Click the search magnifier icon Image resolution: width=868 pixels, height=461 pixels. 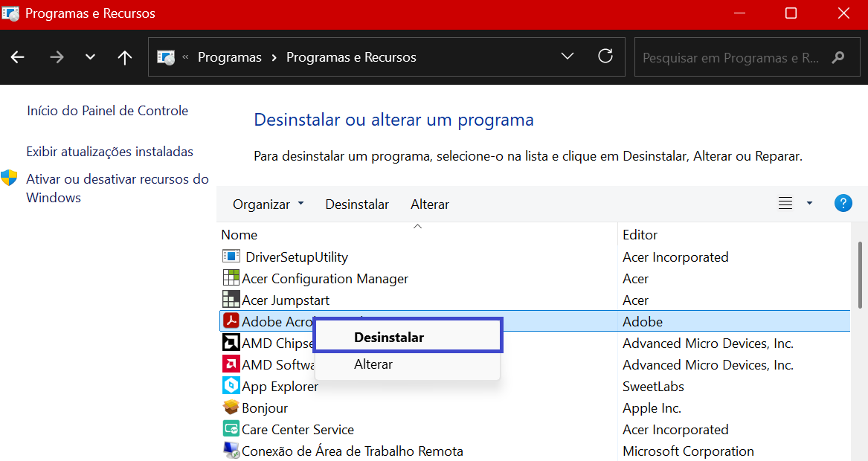coord(838,57)
